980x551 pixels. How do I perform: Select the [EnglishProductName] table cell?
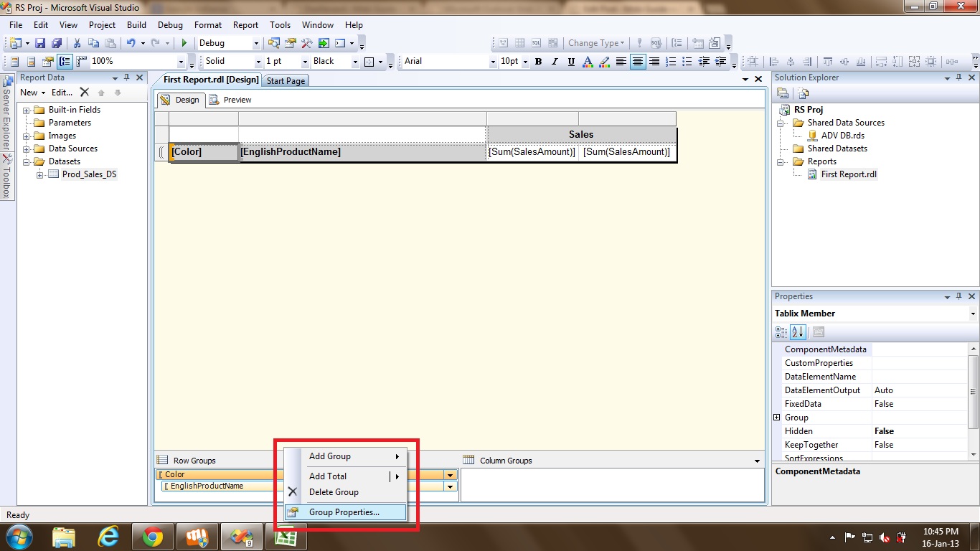(362, 152)
